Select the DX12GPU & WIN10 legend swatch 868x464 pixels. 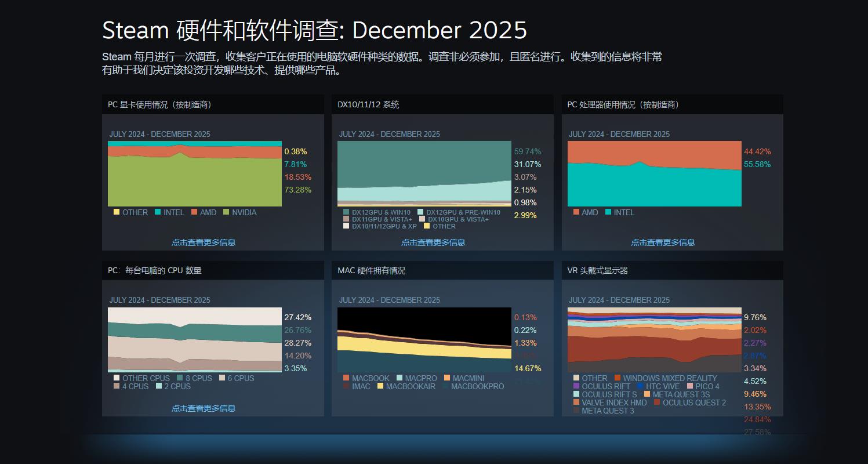tap(347, 212)
